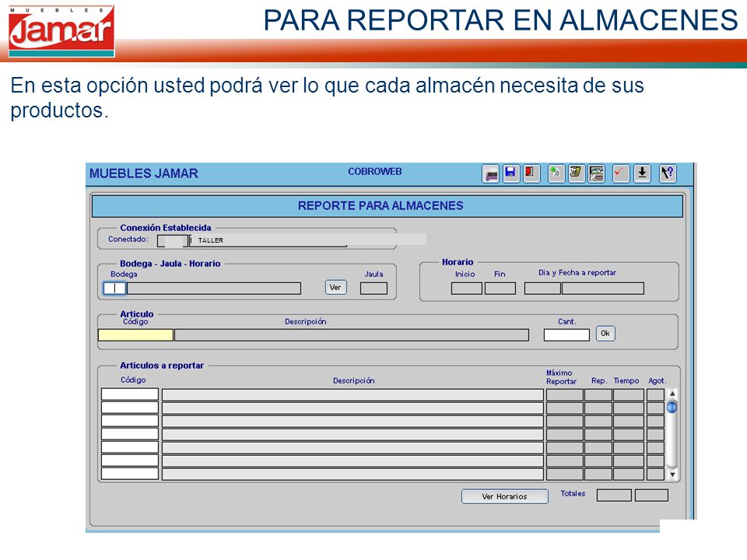Screen dimensions: 747x560
Task: Click the scroll down arrow of the articles list
Action: [x=672, y=474]
